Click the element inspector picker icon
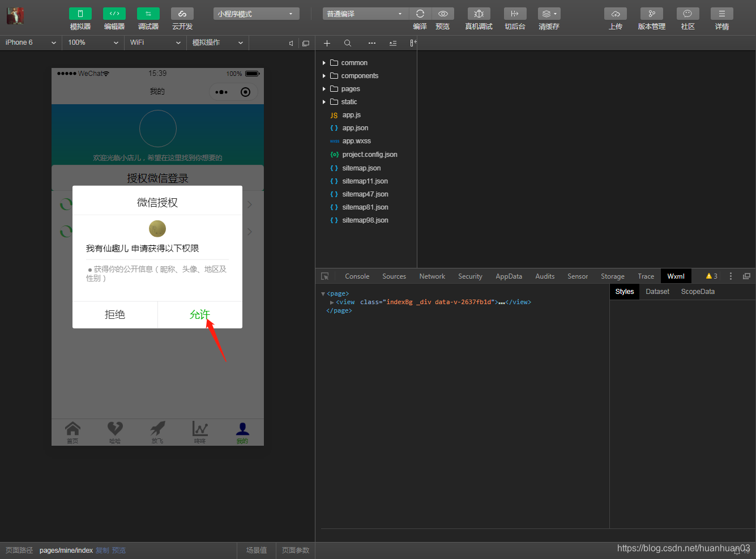Image resolution: width=756 pixels, height=559 pixels. [x=325, y=276]
